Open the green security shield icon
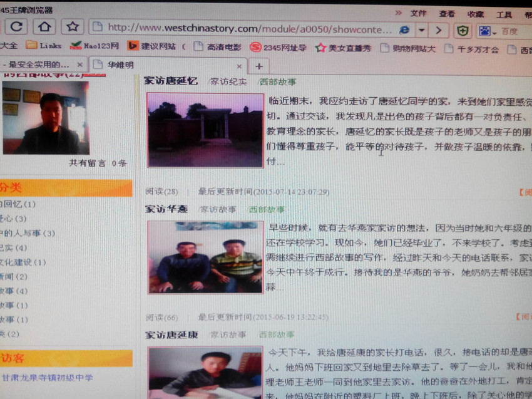The height and width of the screenshot is (399, 532). (x=463, y=31)
